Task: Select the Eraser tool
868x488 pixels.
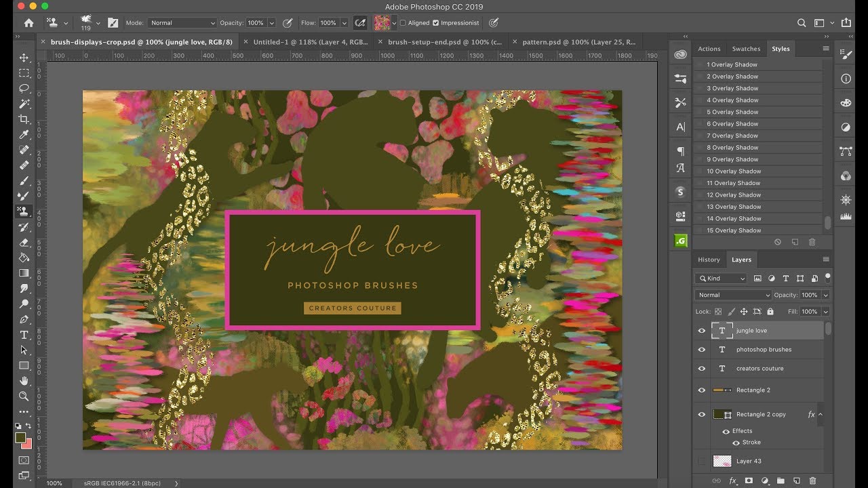Action: pos(24,242)
